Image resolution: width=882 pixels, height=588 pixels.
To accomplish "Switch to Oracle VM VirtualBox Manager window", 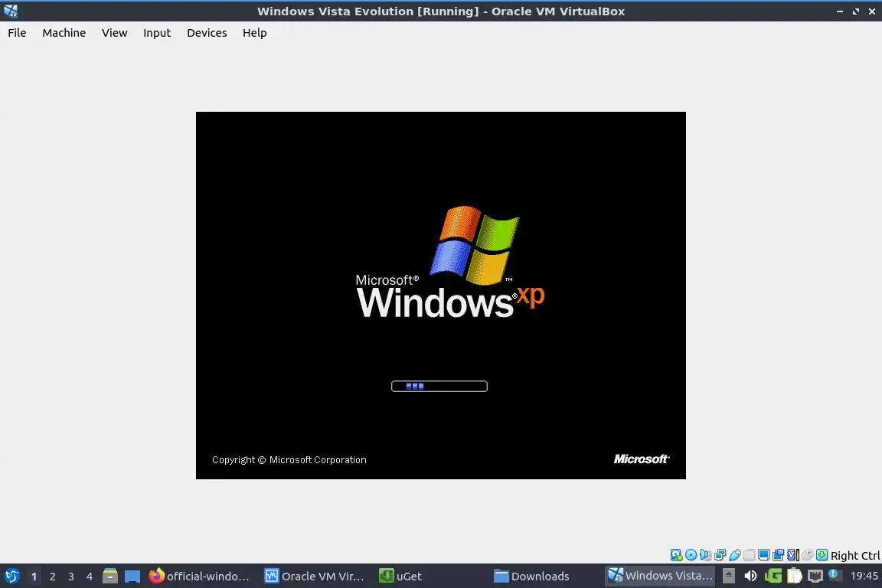I will tap(315, 577).
